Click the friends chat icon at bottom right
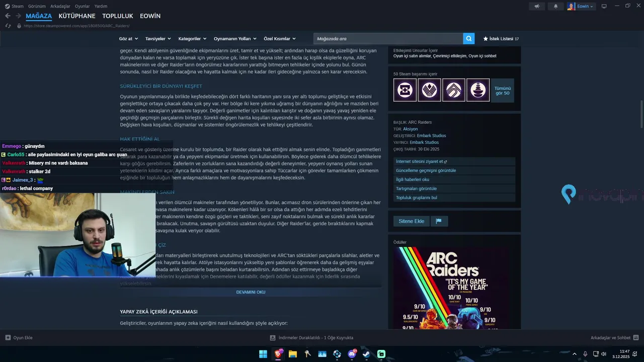 (x=636, y=338)
